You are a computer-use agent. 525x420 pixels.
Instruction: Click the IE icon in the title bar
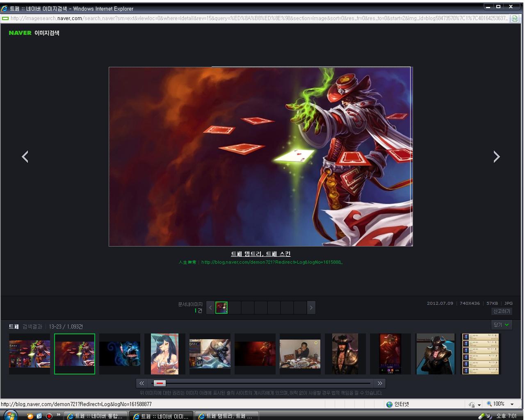pos(5,8)
